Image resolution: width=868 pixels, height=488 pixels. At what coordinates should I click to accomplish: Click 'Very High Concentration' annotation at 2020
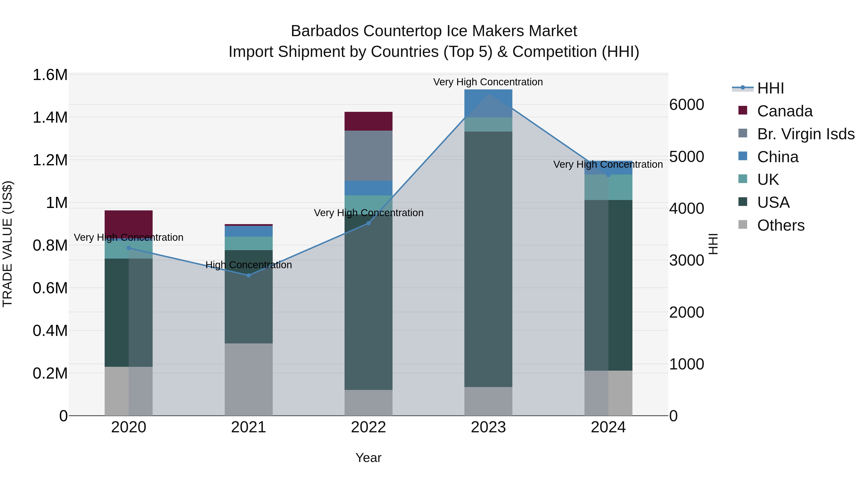[129, 237]
